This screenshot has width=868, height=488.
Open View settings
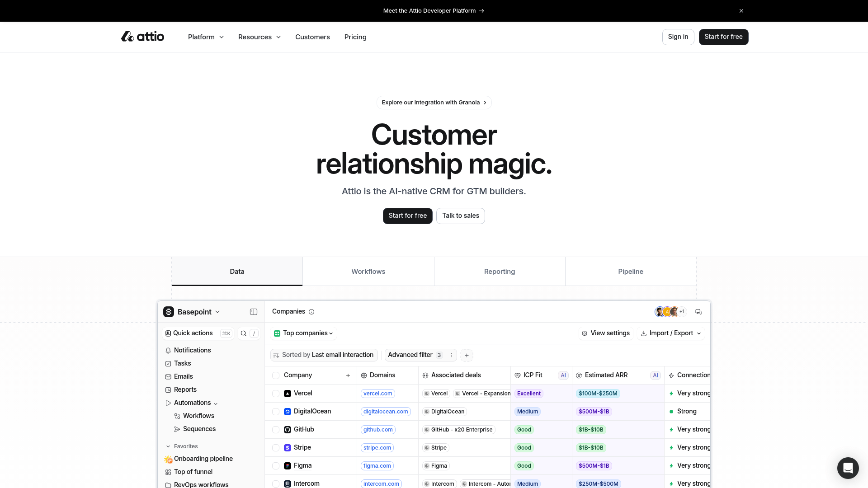point(606,333)
